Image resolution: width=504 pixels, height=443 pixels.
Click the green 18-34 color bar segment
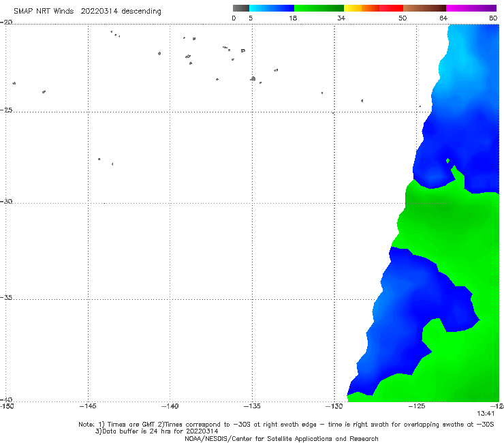[x=319, y=8]
